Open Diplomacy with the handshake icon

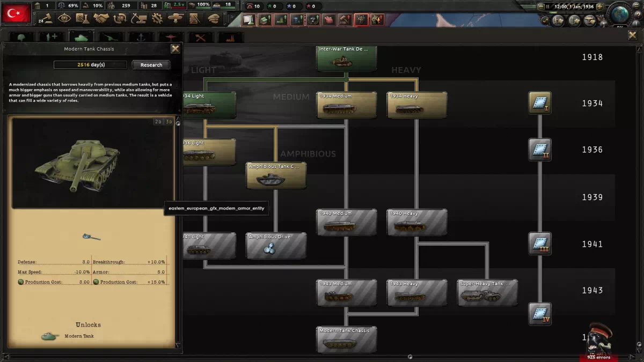[x=102, y=18]
